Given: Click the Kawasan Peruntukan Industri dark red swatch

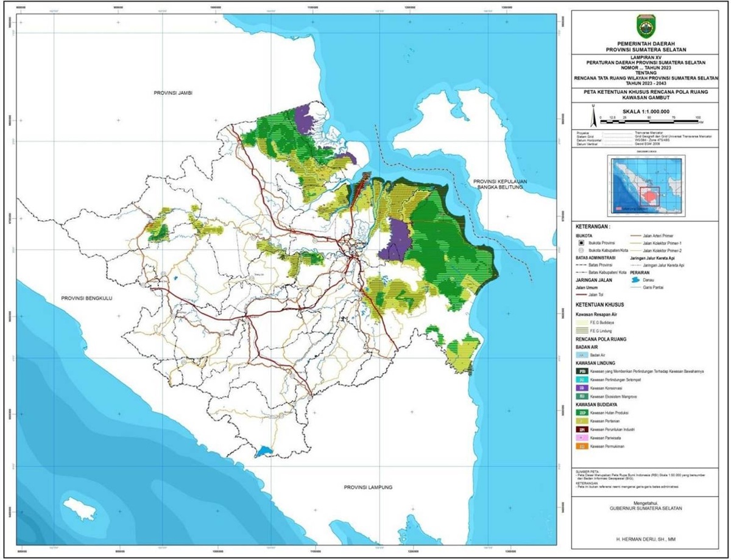Looking at the screenshot, I should 583,429.
